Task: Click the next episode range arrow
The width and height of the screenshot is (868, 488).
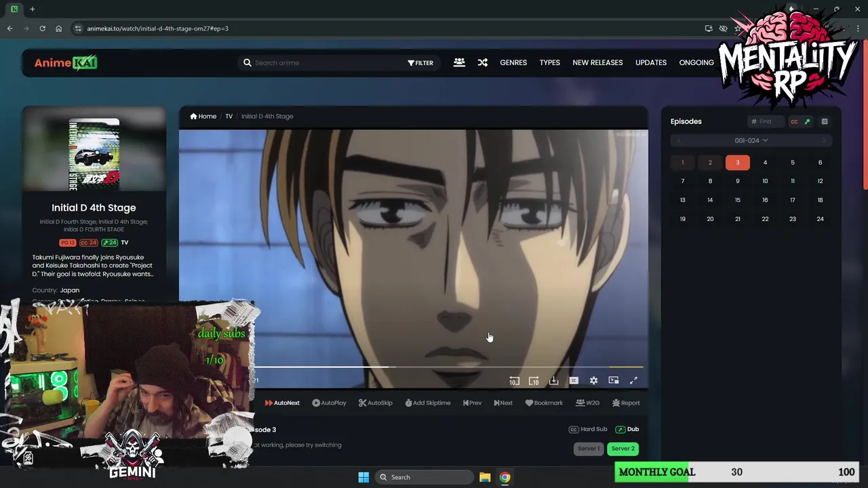Action: point(824,140)
